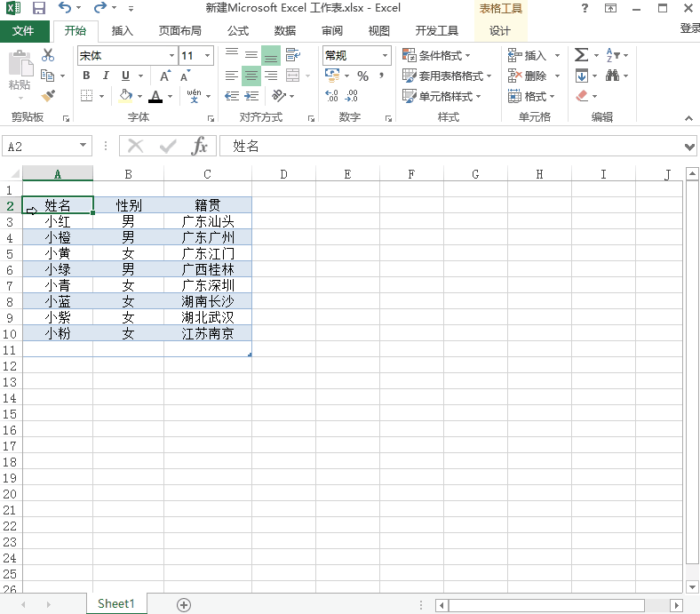This screenshot has width=700, height=614.
Task: Click the Format Painter brush icon
Action: point(48,96)
